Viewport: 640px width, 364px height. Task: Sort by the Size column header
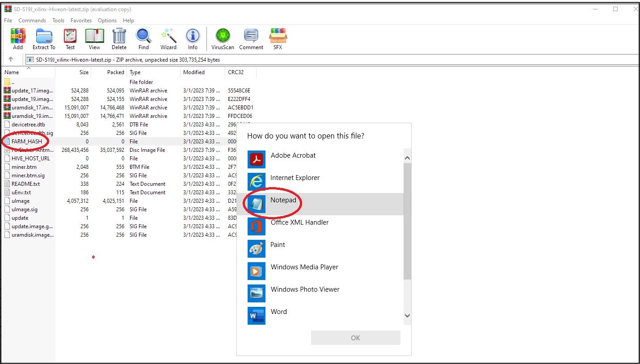coord(73,72)
